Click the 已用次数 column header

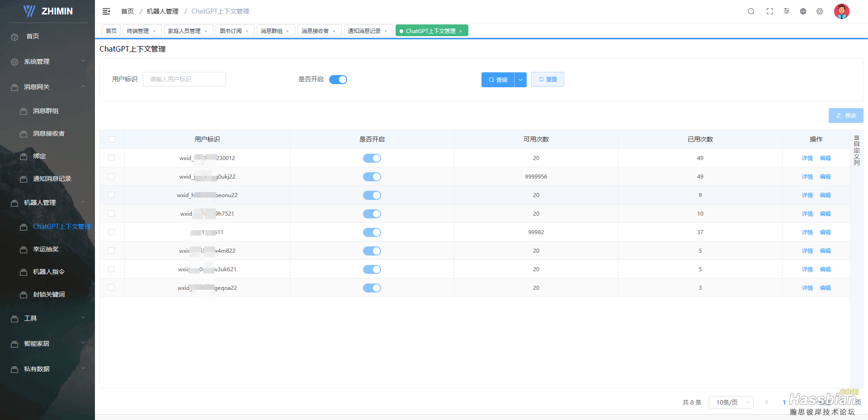point(700,139)
